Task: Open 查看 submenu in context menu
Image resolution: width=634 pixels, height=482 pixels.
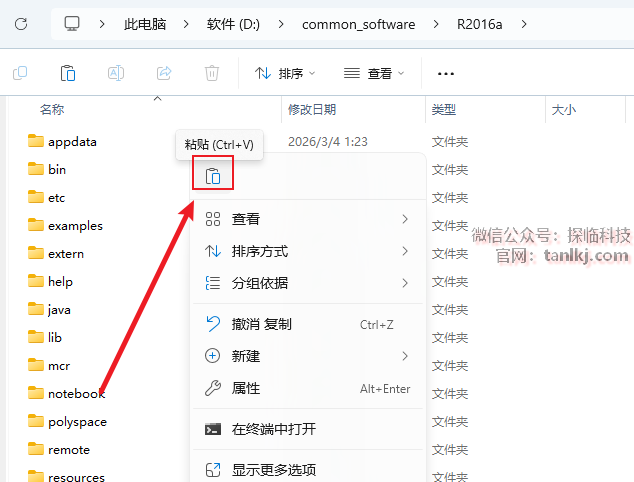Action: pos(309,219)
